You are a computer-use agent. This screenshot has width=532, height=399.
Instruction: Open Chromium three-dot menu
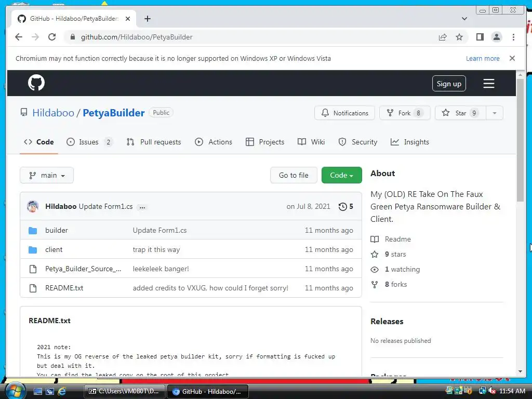(513, 37)
